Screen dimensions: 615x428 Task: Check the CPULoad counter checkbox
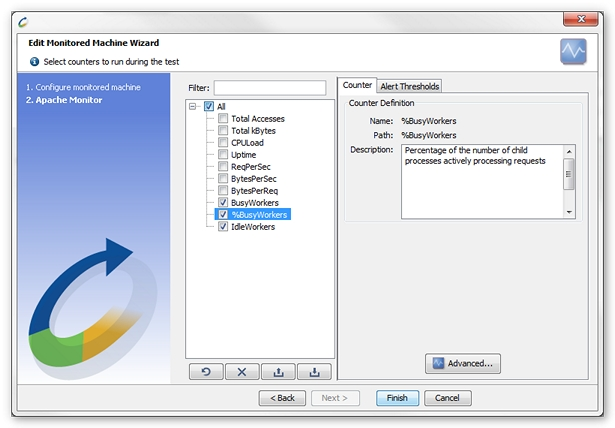pyautogui.click(x=223, y=142)
